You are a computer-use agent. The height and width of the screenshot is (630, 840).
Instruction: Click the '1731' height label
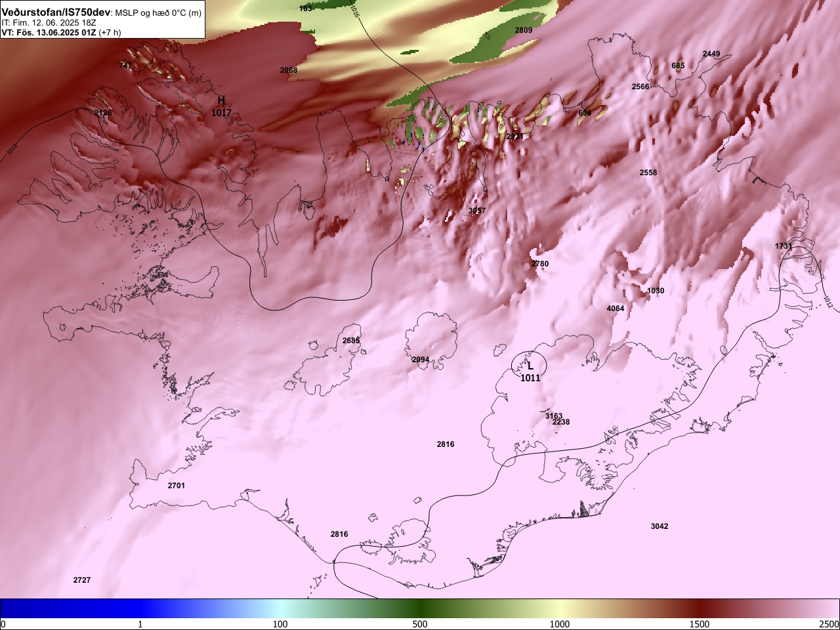[x=784, y=246]
